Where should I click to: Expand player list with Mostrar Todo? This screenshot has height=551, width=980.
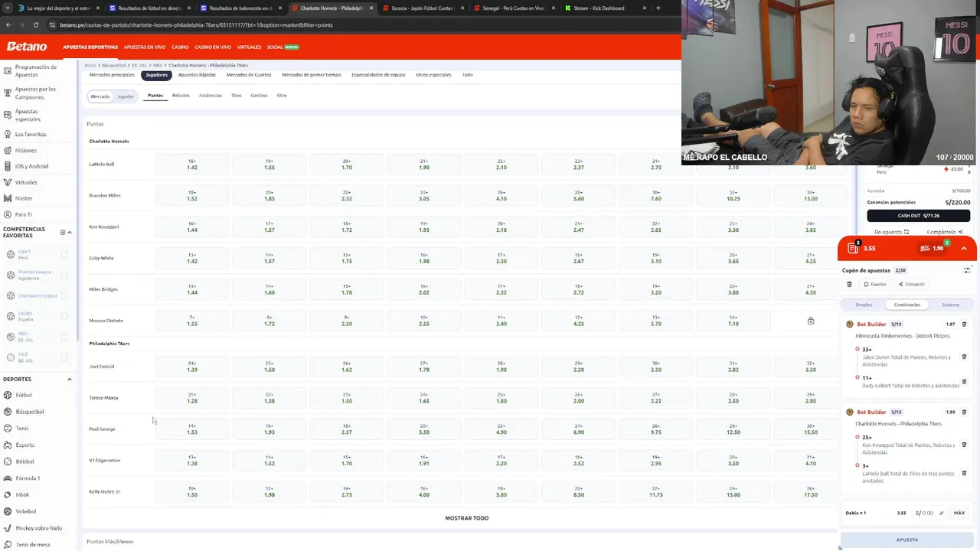(467, 518)
